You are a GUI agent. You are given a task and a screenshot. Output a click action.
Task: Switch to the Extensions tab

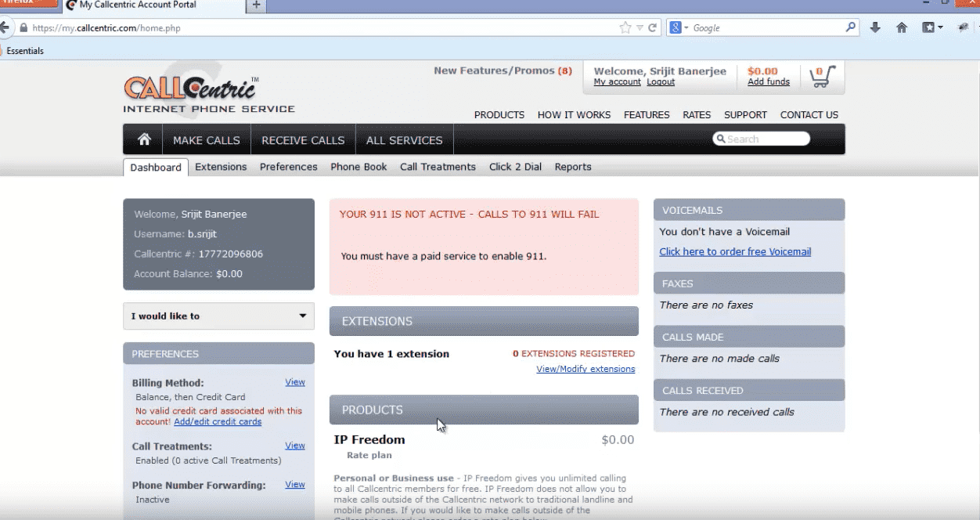(221, 167)
